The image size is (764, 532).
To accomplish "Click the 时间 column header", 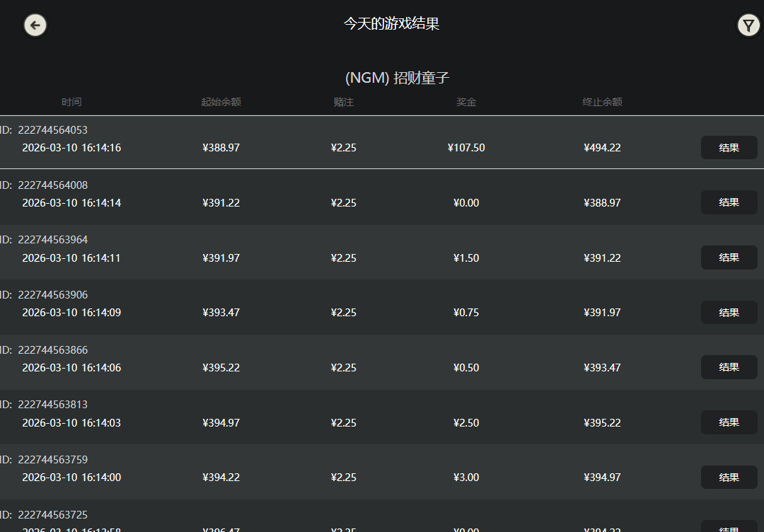I will click(x=71, y=102).
